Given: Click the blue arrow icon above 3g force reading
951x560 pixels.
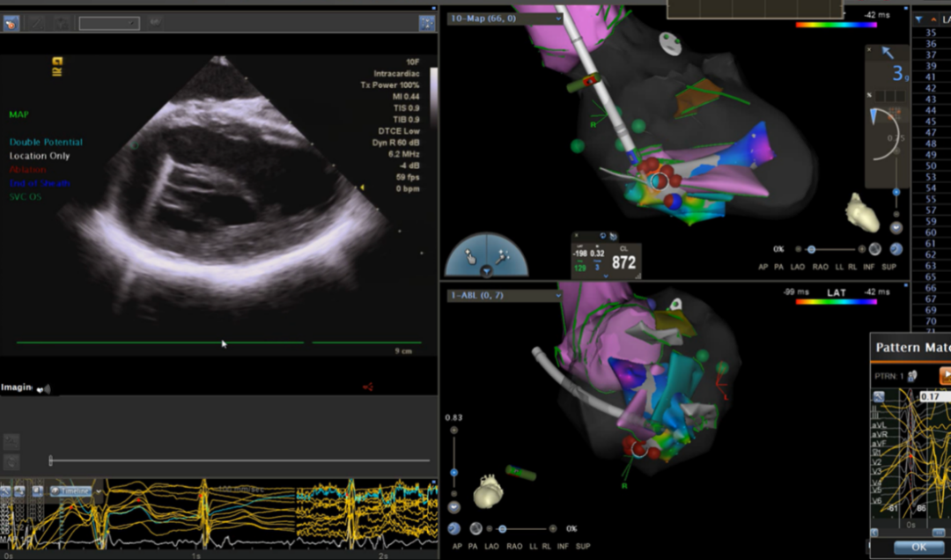Looking at the screenshot, I should click(888, 54).
